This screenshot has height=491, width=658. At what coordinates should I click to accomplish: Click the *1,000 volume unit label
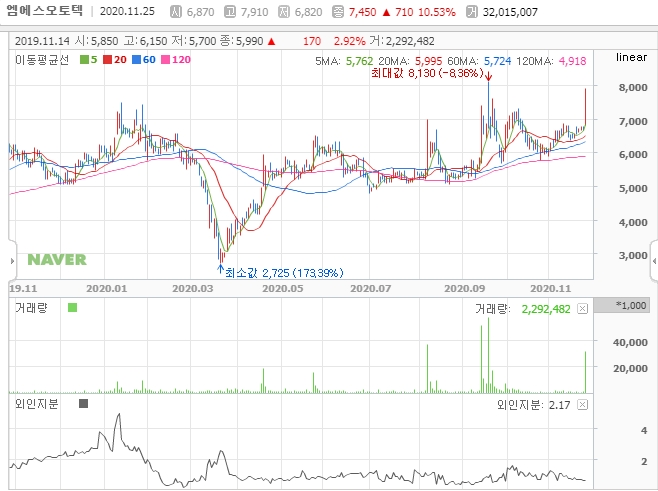[622, 305]
